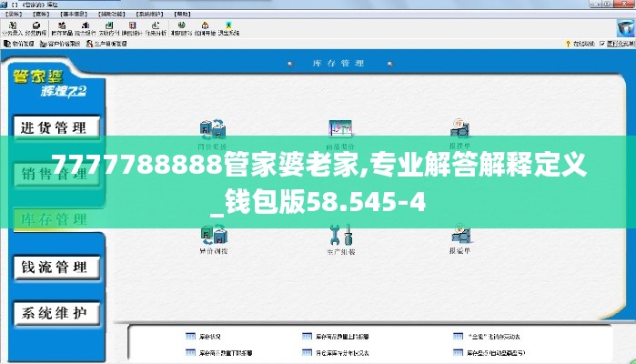Click the 系统维护 sidebar button
Viewport: 636px width, 364px height.
click(54, 313)
